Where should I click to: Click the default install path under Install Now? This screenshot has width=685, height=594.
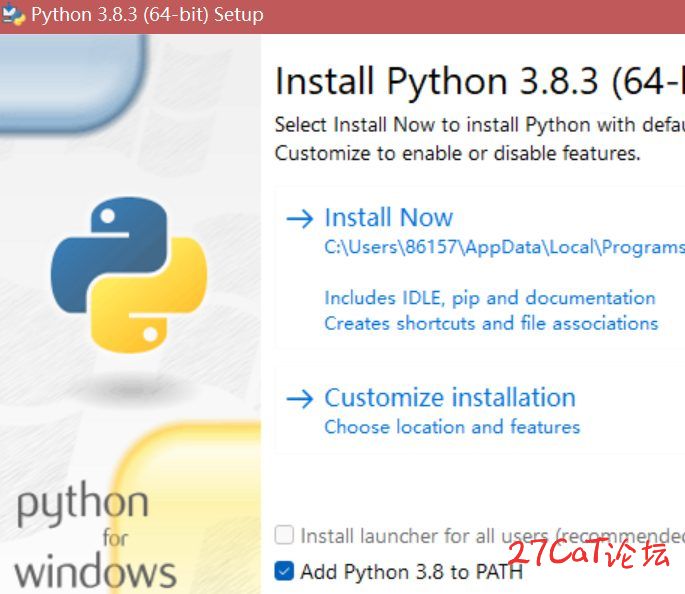click(505, 248)
